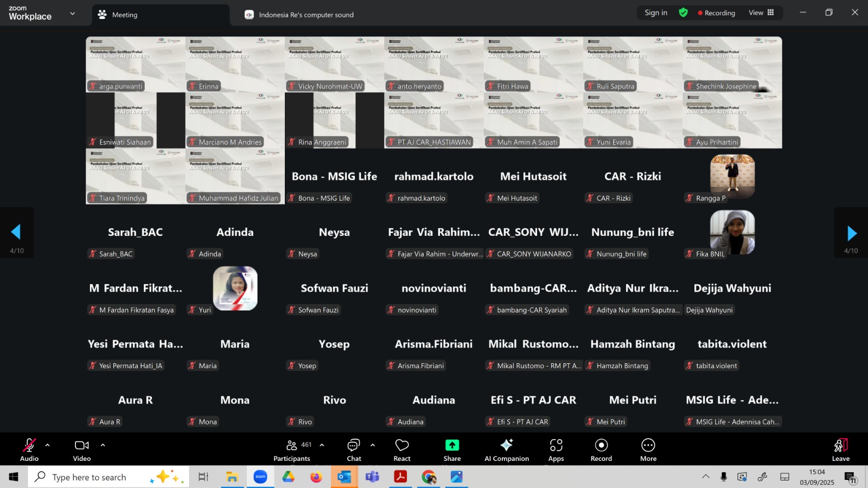This screenshot has width=868, height=488.
Task: Click the encryption shield icon
Action: (684, 12)
